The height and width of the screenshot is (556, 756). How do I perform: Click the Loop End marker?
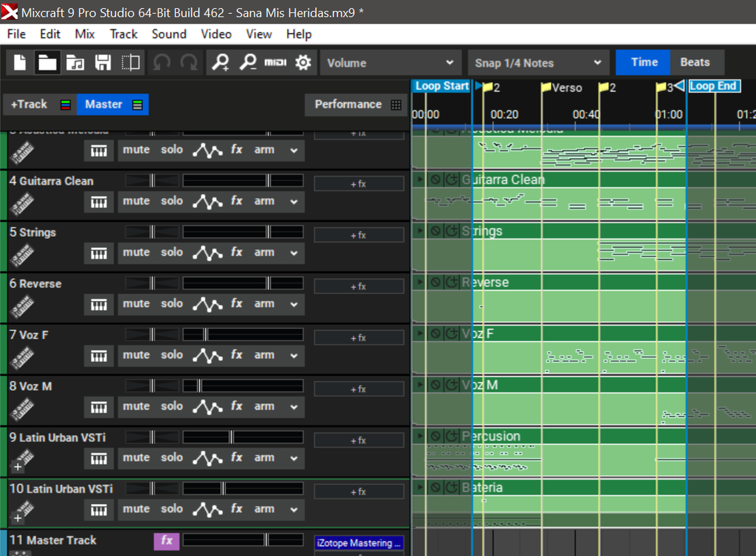[x=714, y=86]
